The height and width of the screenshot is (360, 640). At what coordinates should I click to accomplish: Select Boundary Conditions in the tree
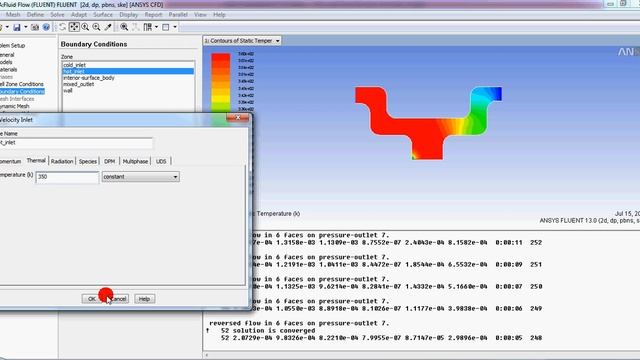(22, 91)
